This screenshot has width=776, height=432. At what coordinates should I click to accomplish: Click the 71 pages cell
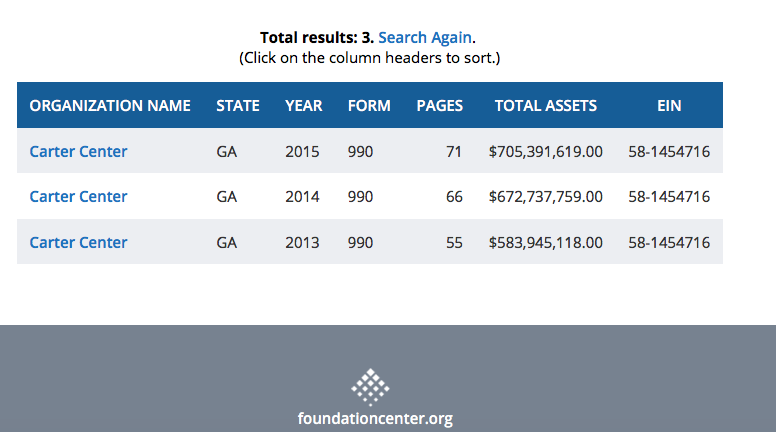click(454, 151)
